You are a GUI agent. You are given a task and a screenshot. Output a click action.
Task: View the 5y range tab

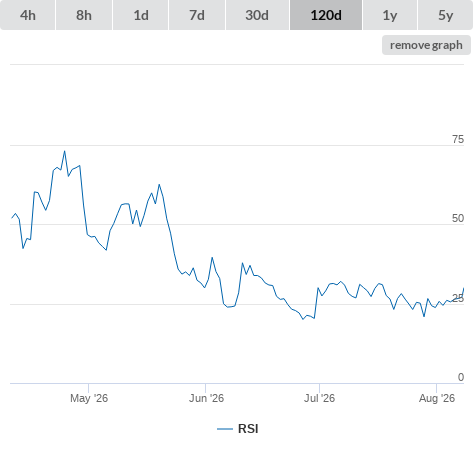pyautogui.click(x=445, y=15)
